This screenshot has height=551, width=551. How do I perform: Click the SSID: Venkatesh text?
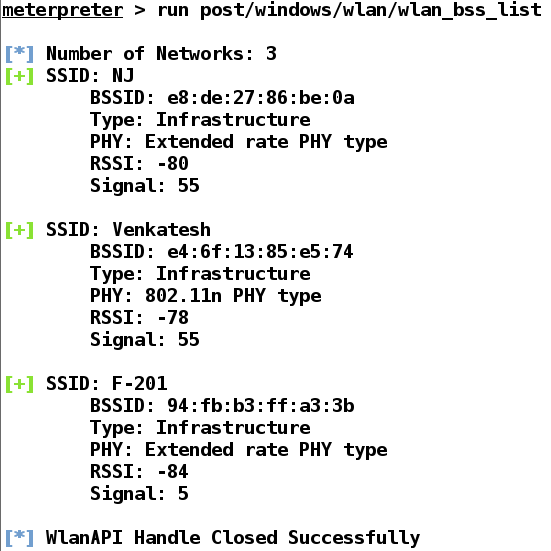pos(128,230)
